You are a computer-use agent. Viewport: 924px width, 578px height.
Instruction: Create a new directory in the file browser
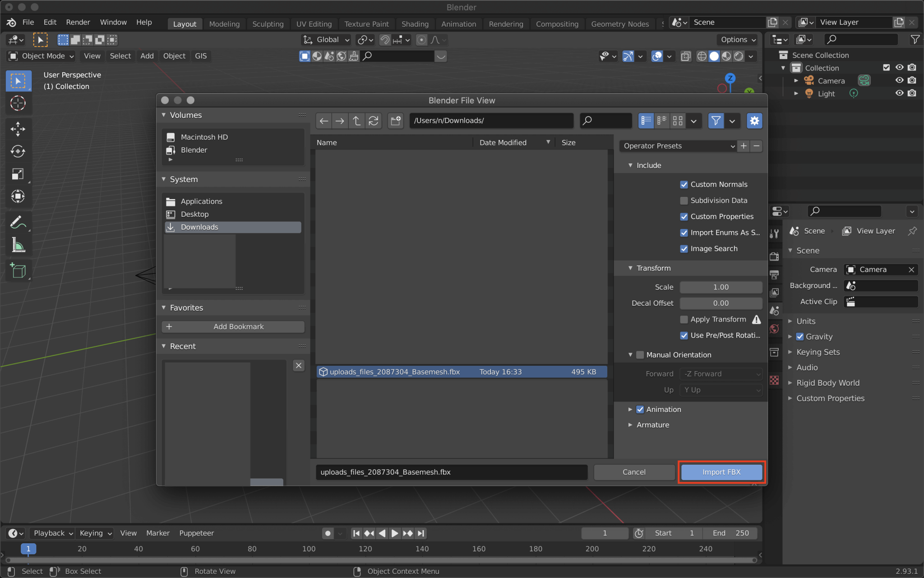pos(395,121)
